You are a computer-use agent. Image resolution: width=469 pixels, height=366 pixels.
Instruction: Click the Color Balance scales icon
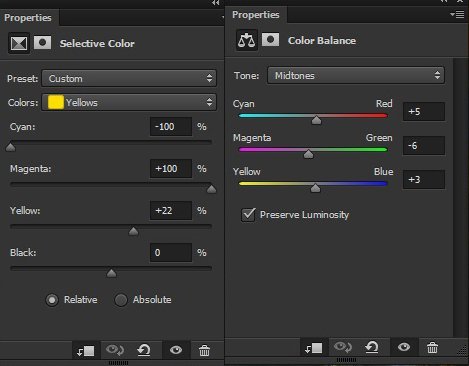(247, 40)
